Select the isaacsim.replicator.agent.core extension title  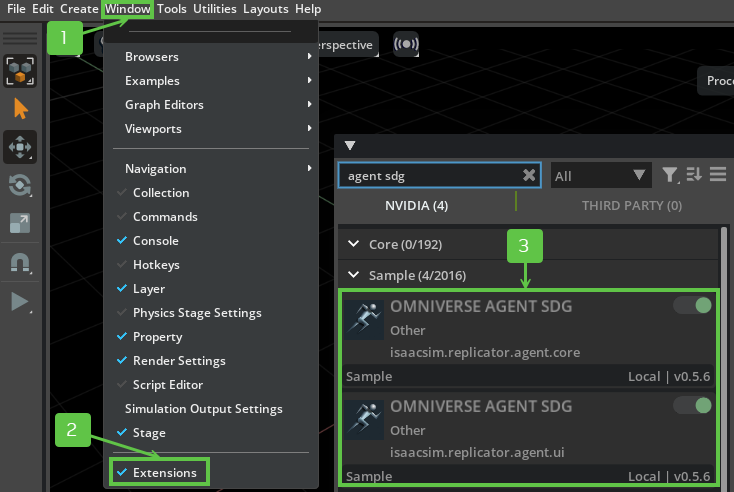481,306
